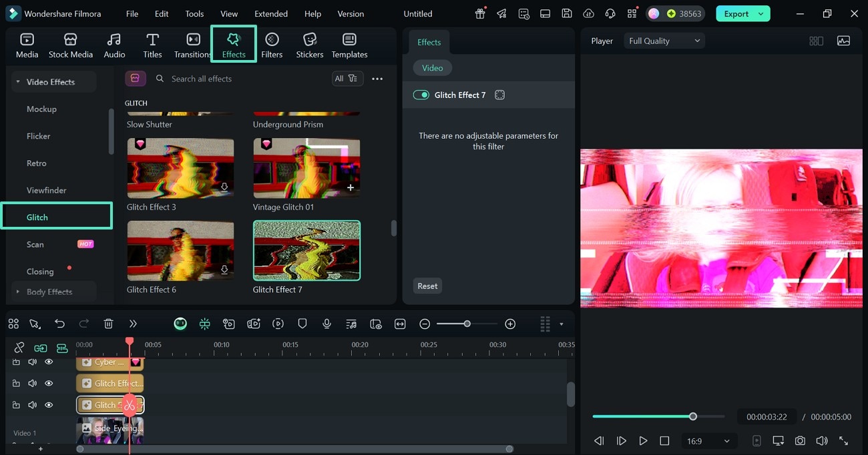This screenshot has width=868, height=455.
Task: Select the Glitch Effect 3 thumbnail
Action: point(180,167)
